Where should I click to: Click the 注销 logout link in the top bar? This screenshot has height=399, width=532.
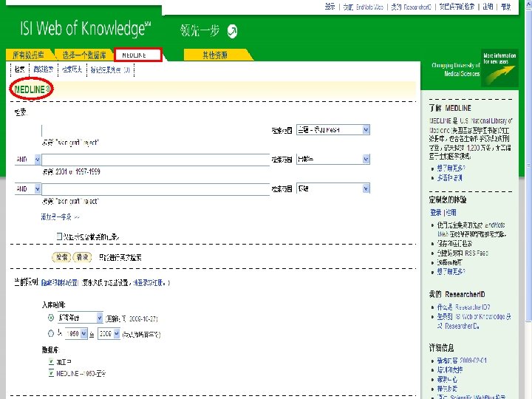click(488, 7)
